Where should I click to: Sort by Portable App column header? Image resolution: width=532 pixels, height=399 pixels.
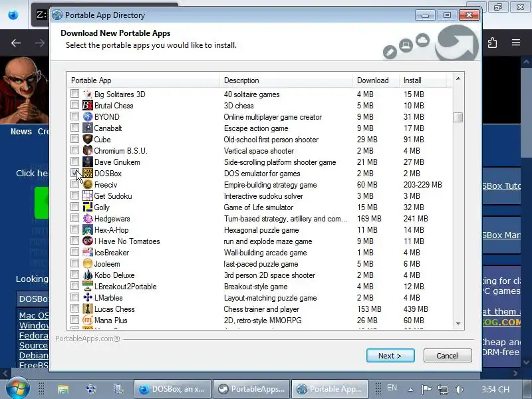(x=143, y=80)
